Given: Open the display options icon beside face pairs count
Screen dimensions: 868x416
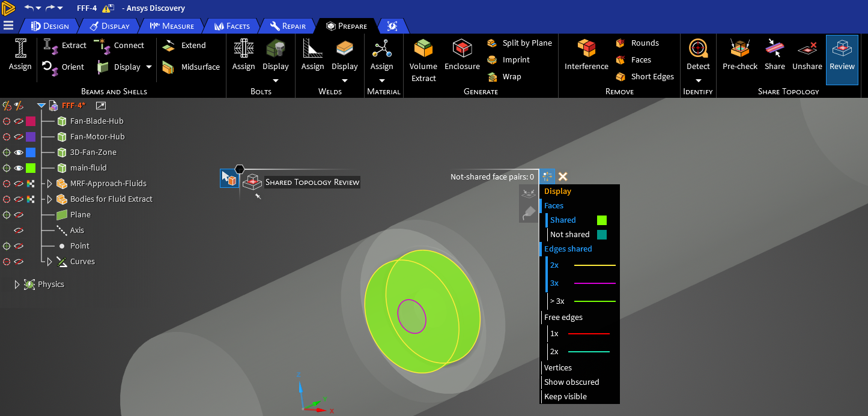Looking at the screenshot, I should point(547,176).
